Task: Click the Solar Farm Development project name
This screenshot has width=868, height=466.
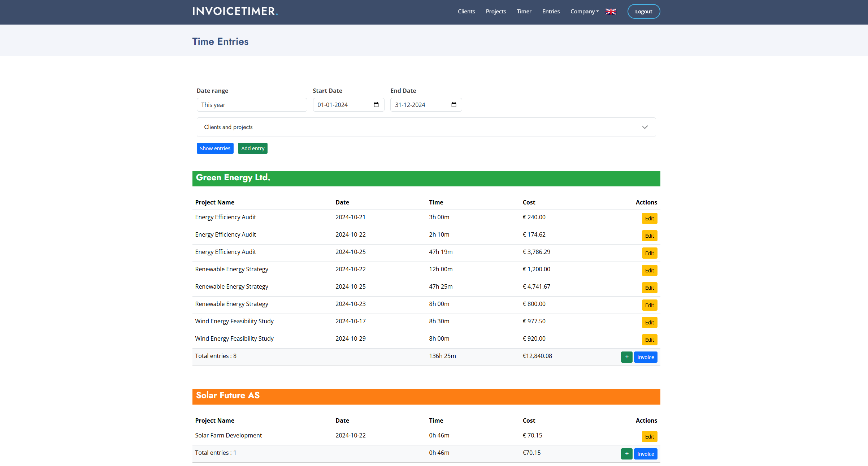Action: pos(229,435)
